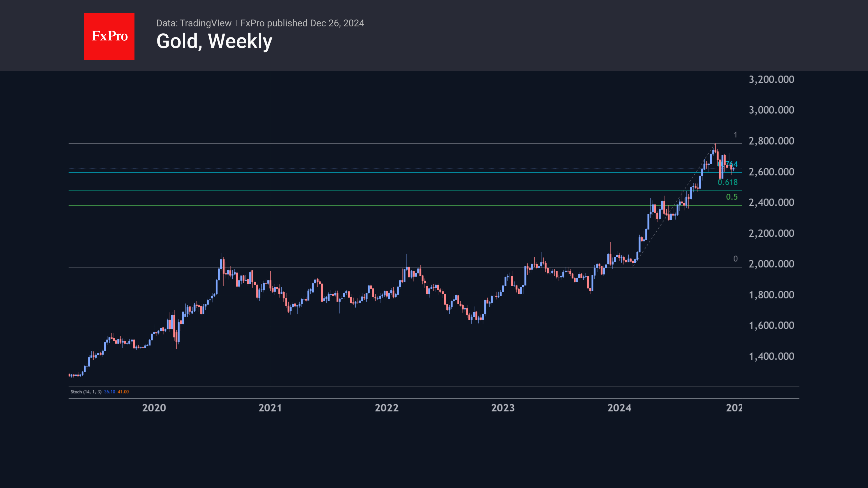Click the Data: TradingView source text
The image size is (868, 488).
click(x=193, y=23)
